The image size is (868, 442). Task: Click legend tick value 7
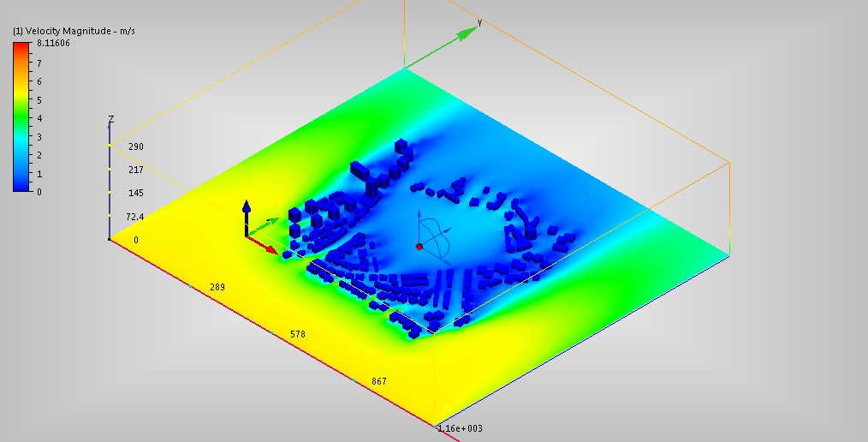point(39,63)
